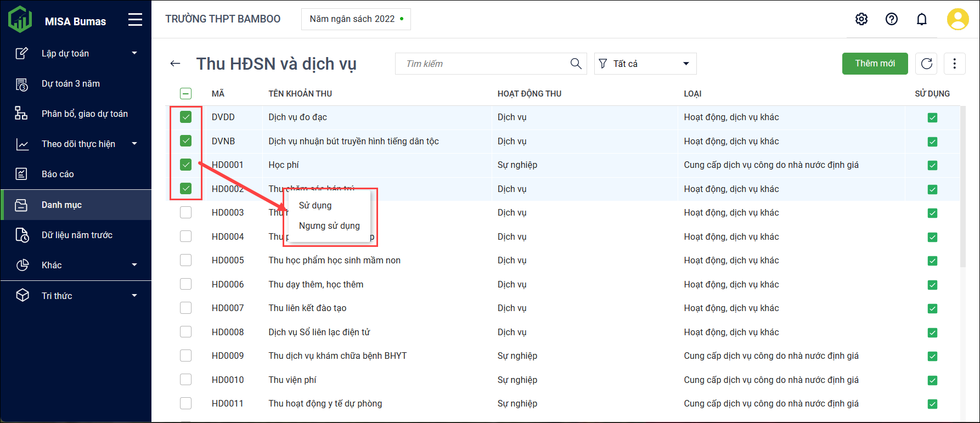The width and height of the screenshot is (980, 423).
Task: Click the Thêm mới button
Action: tap(875, 64)
